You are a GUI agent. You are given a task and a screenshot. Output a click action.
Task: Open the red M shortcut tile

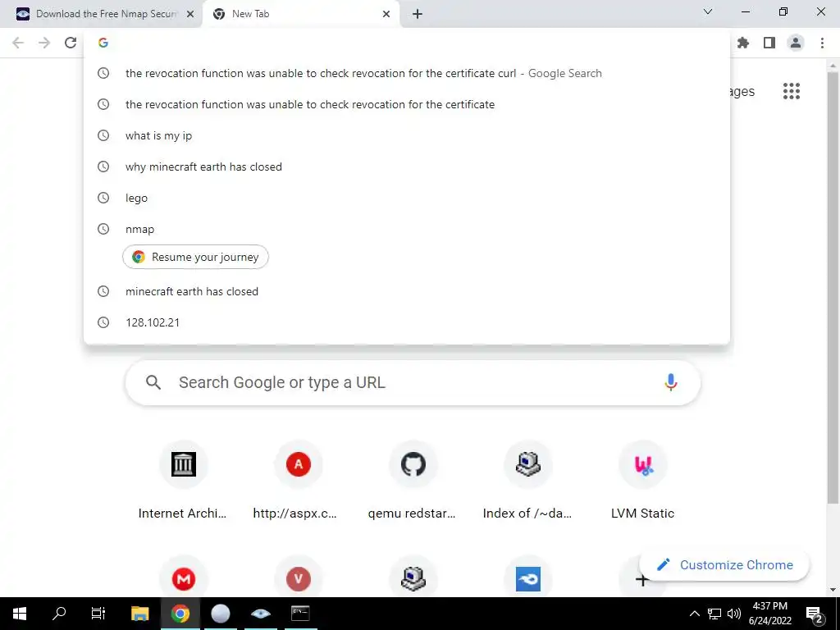point(183,578)
